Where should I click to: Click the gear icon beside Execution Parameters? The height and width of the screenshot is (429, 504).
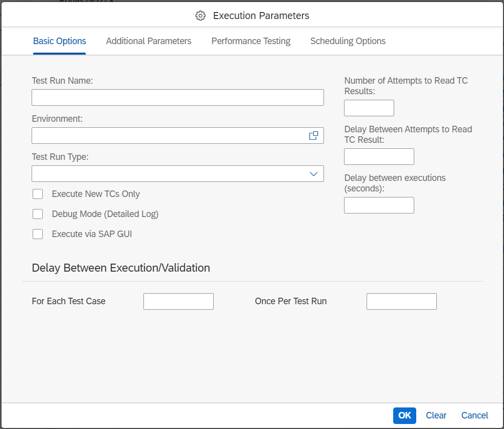(x=201, y=16)
